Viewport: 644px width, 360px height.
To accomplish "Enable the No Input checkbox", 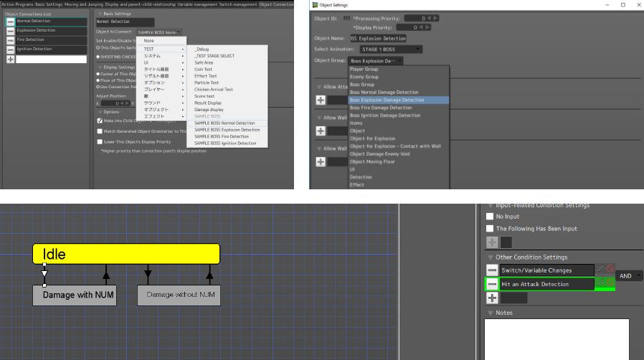I will [490, 216].
